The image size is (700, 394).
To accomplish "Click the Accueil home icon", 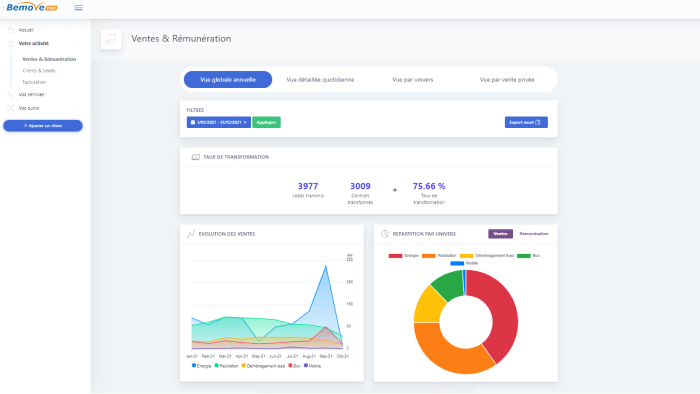I will coord(11,30).
